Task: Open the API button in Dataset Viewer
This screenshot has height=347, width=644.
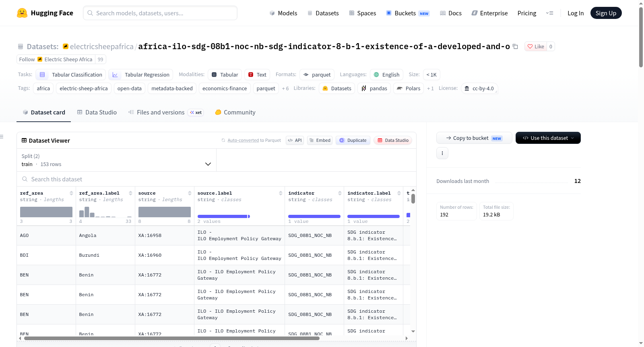Action: point(295,140)
